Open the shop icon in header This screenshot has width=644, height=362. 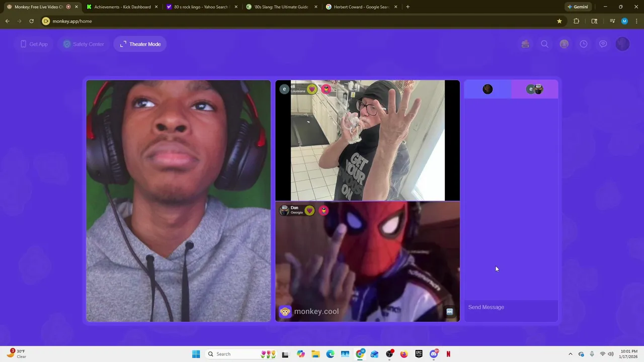[525, 44]
